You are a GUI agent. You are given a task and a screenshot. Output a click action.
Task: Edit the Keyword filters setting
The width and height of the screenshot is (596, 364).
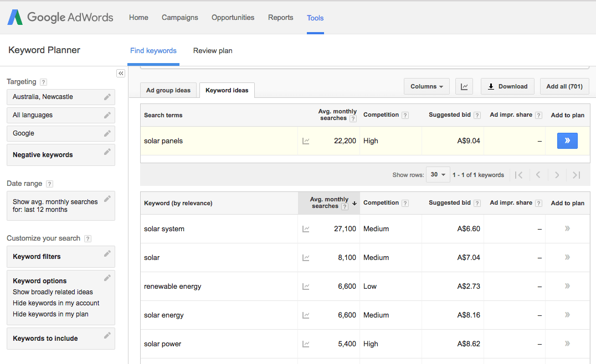pyautogui.click(x=107, y=254)
